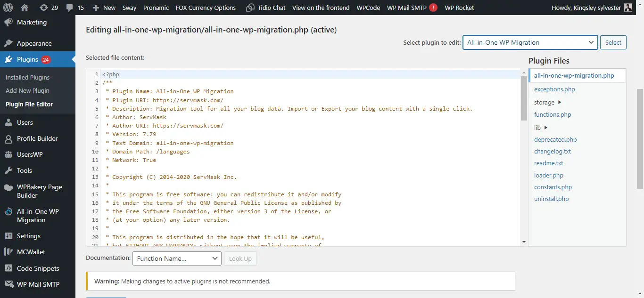Open readme.txt in Plugin Files

tap(549, 163)
